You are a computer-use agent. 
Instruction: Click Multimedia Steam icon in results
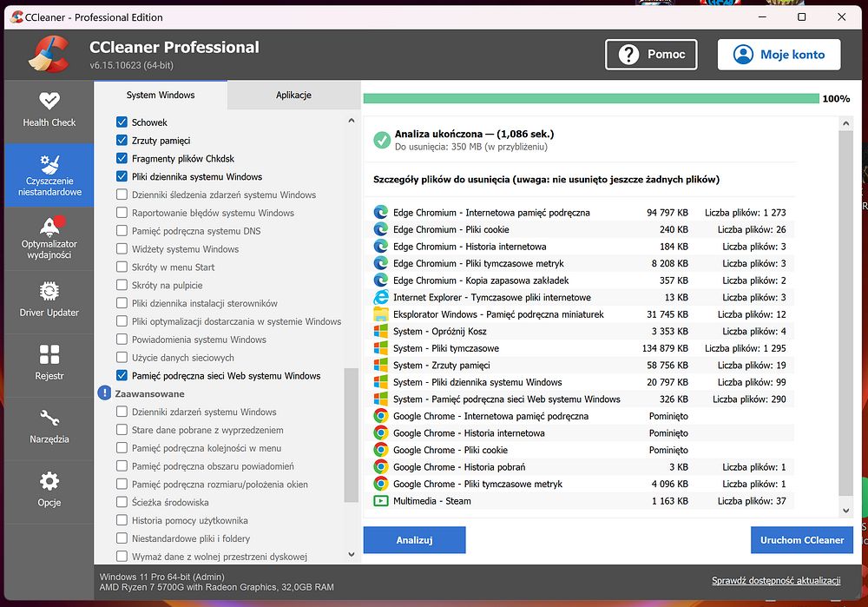coord(381,501)
